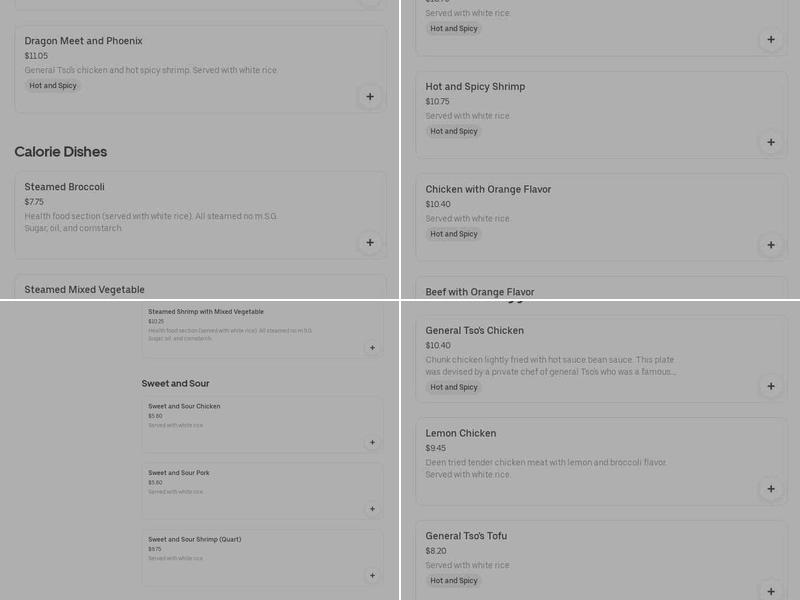The width and height of the screenshot is (800, 600).
Task: Add Dragon Meet and Phoenix to order
Action: (370, 97)
